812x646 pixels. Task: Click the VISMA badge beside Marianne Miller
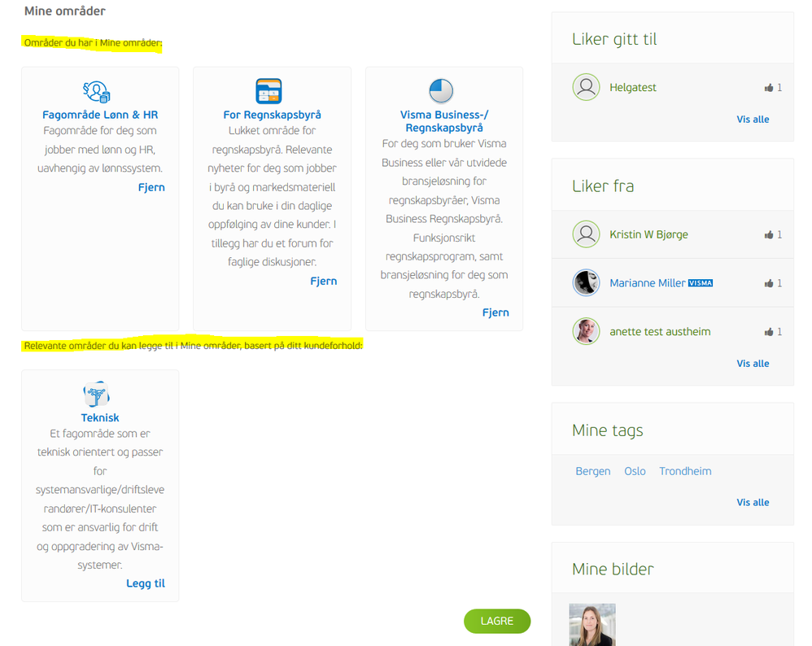(701, 283)
